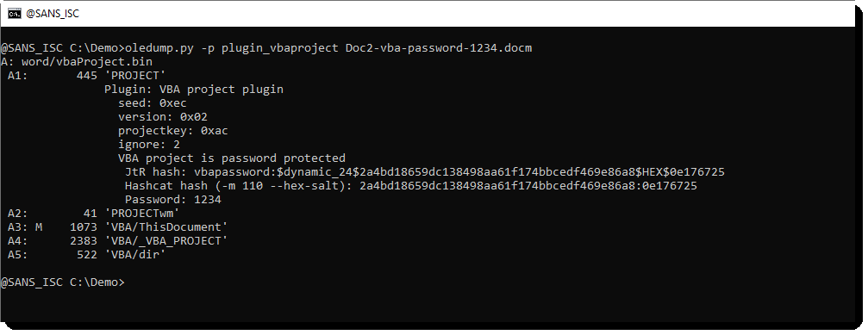Click the @SANS_ISC window title text
This screenshot has width=868, height=335.
pyautogui.click(x=53, y=13)
